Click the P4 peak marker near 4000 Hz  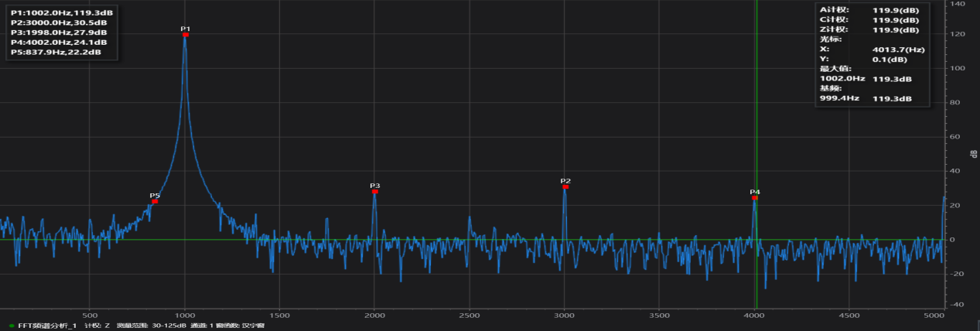pyautogui.click(x=755, y=198)
